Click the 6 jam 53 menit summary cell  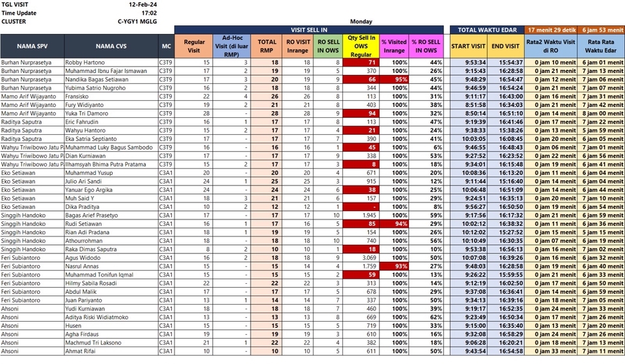click(x=601, y=30)
